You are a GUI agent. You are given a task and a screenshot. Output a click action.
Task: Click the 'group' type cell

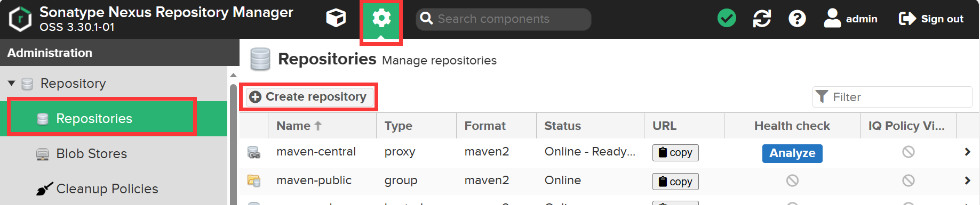[401, 181]
